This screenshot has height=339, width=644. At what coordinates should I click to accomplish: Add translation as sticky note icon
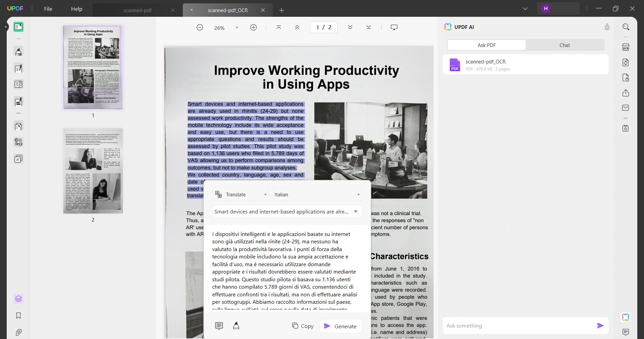[219, 326]
